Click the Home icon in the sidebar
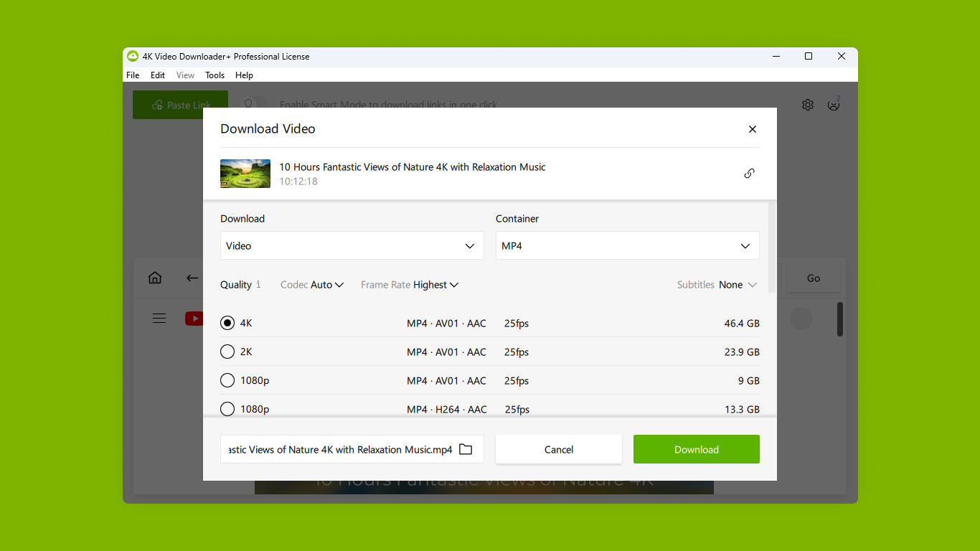Viewport: 980px width, 551px height. (154, 278)
